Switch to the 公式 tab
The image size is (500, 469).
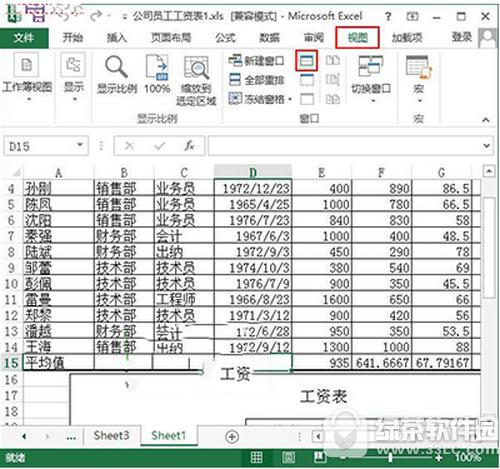tap(225, 38)
